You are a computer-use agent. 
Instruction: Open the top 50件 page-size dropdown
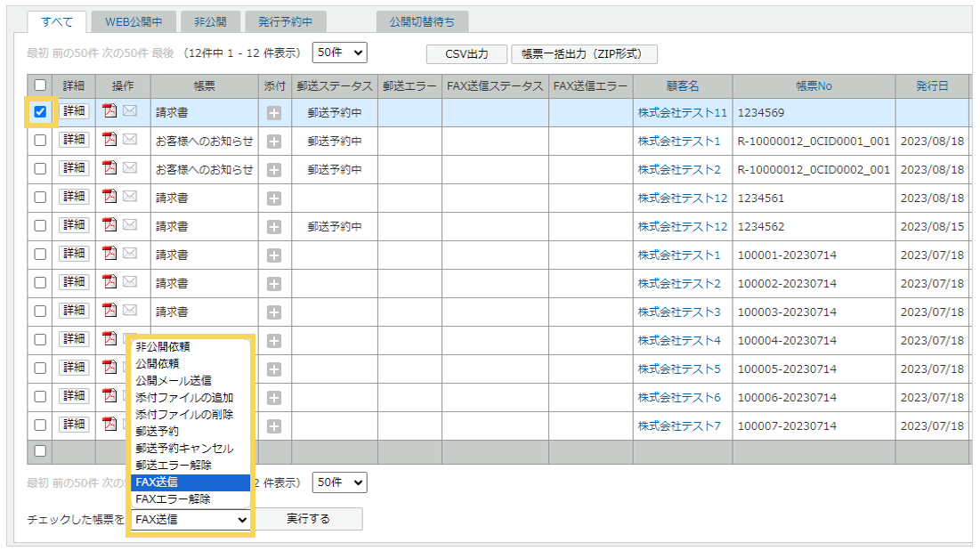[x=339, y=53]
